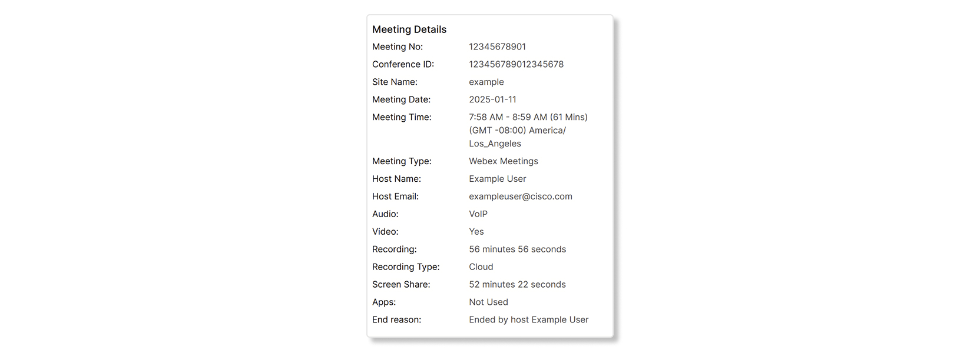Select Webex Meetings value
980x353 pixels.
pyautogui.click(x=504, y=161)
